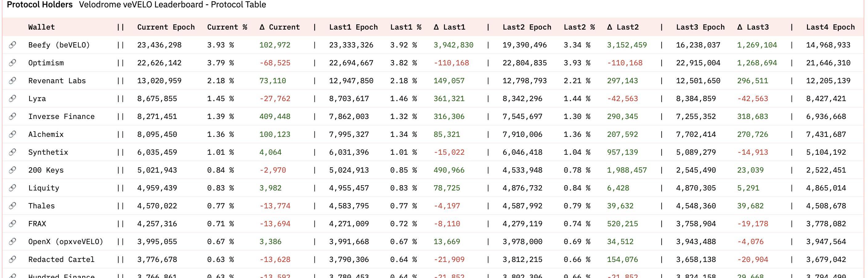The image size is (868, 278).
Task: Click Alchemix Last3 delta 270,726
Action: [x=753, y=134]
